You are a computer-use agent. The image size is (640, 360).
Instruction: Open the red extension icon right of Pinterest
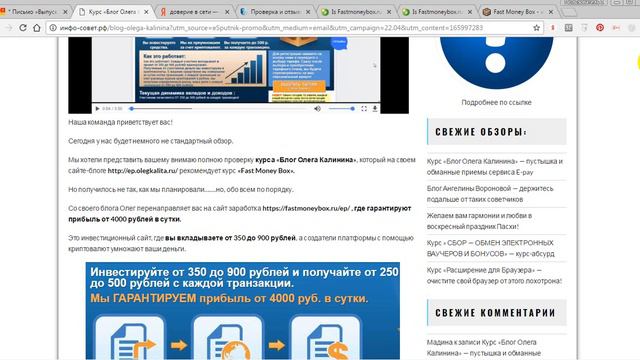(x=616, y=28)
